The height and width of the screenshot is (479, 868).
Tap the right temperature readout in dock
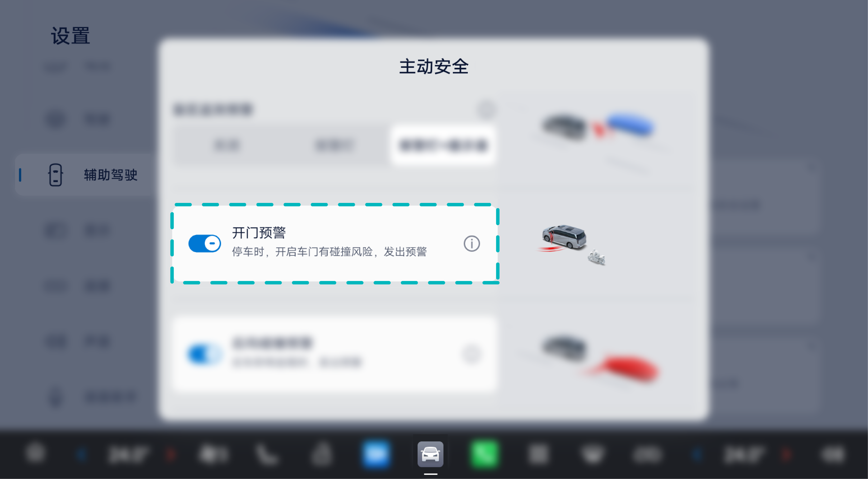coord(743,455)
